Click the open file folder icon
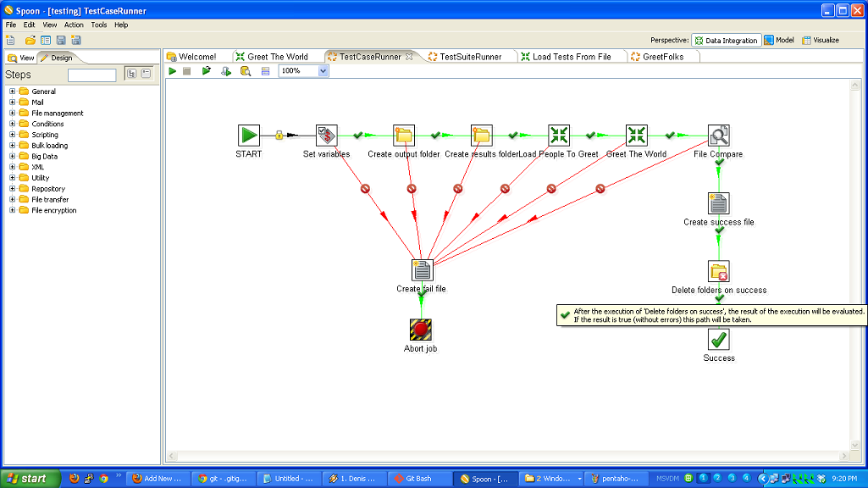The image size is (868, 488). coord(30,40)
